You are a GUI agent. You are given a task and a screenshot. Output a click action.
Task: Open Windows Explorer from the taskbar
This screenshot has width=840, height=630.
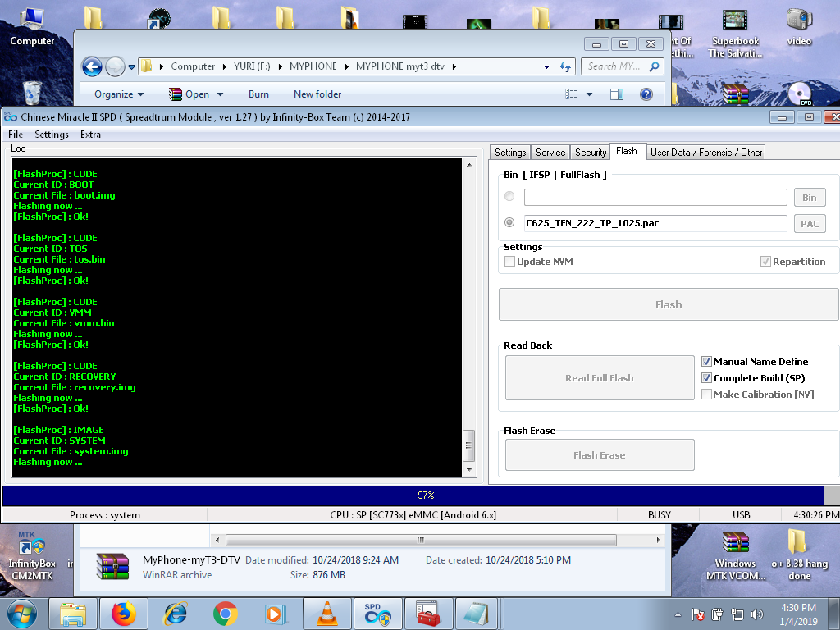coord(73,614)
